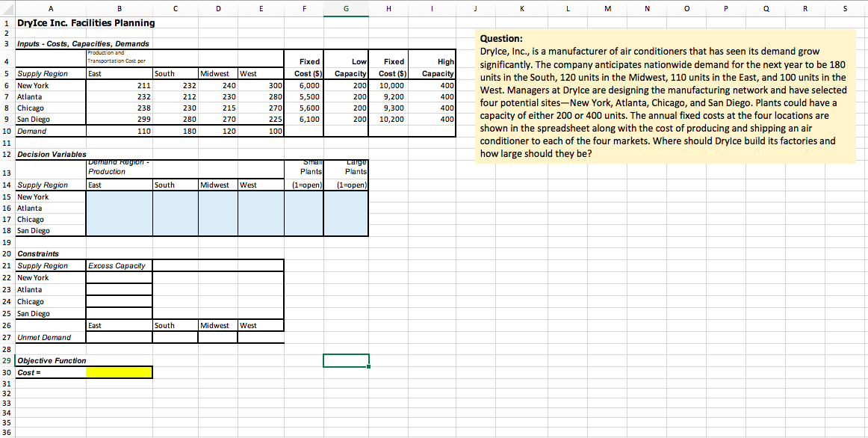Select column A header

click(51, 8)
